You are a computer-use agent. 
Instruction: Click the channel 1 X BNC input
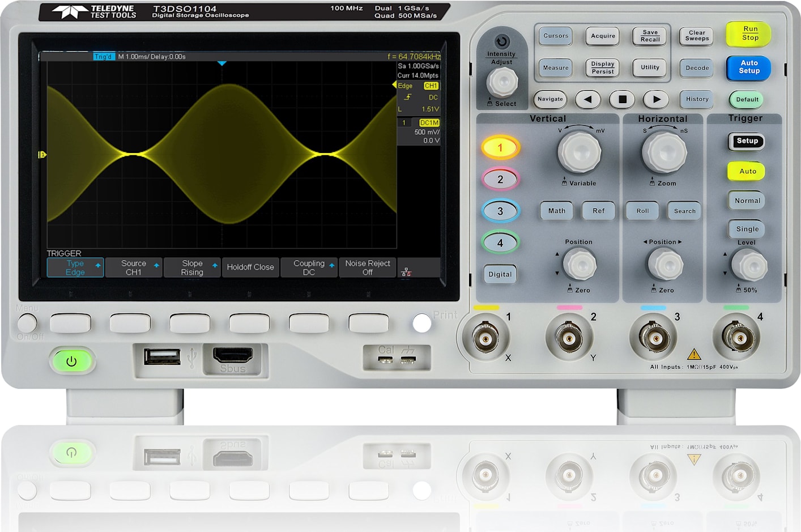pos(485,339)
